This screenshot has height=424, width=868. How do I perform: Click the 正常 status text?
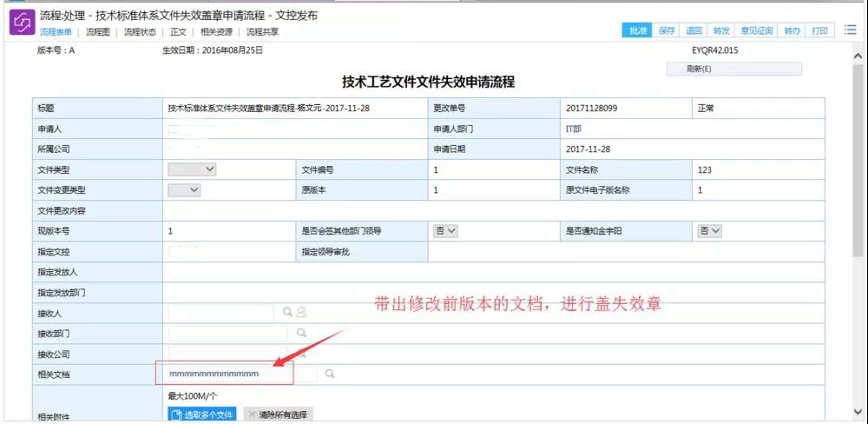706,109
